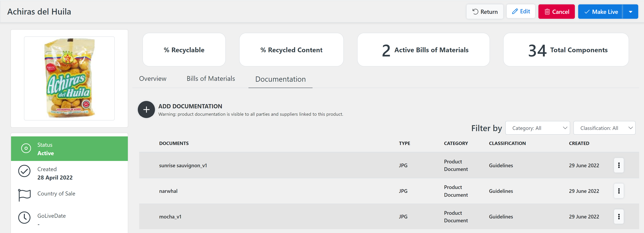The width and height of the screenshot is (644, 233).
Task: Click the Status Active banner text
Action: click(46, 149)
